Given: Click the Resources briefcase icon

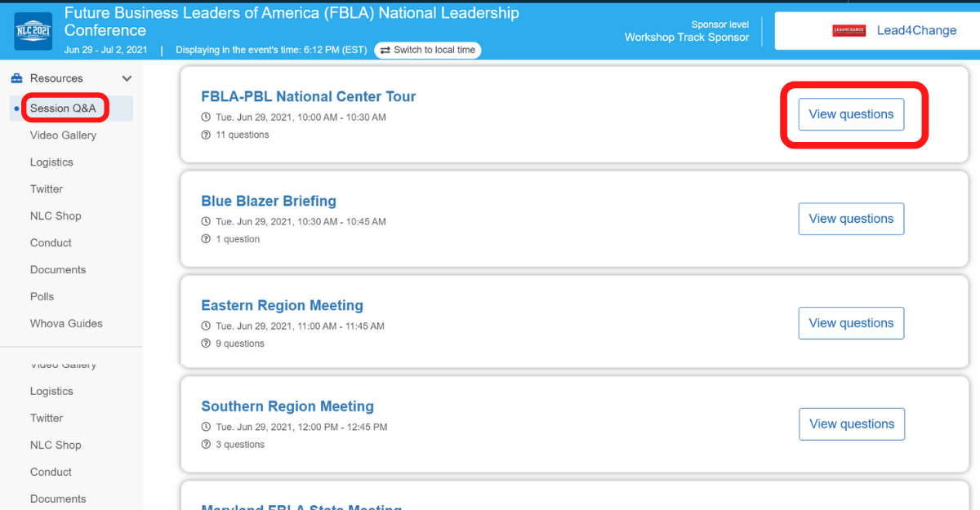Looking at the screenshot, I should pos(16,78).
